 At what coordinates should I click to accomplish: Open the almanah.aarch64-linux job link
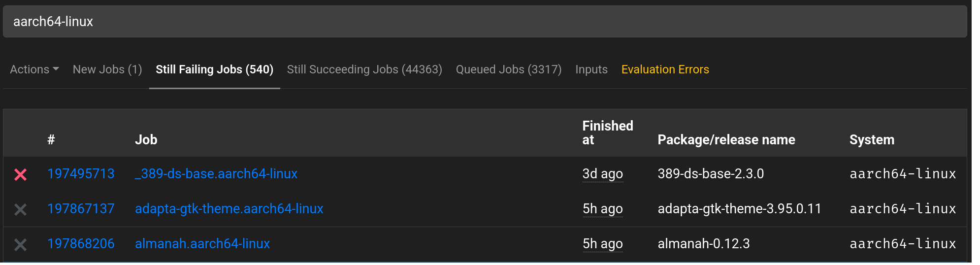(x=202, y=244)
